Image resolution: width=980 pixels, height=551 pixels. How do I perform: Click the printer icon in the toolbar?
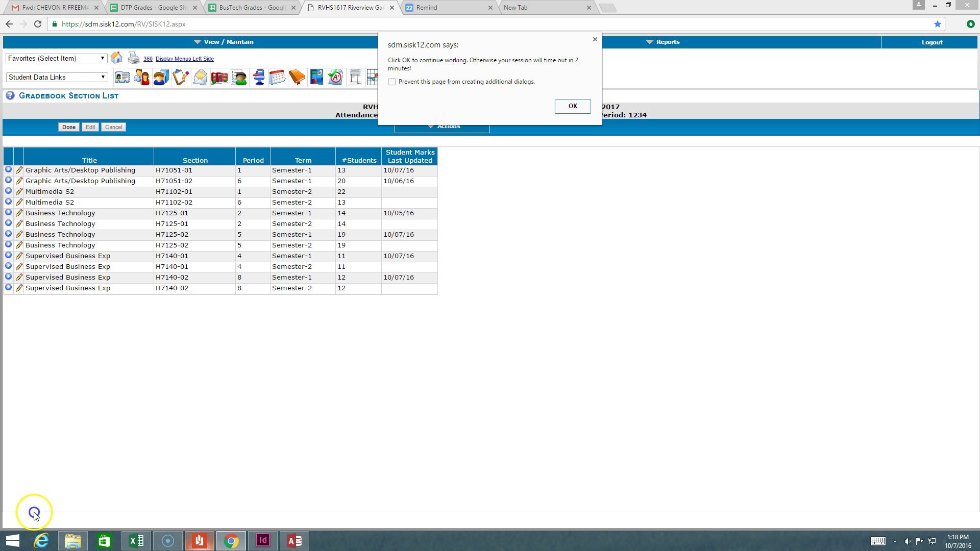(133, 58)
